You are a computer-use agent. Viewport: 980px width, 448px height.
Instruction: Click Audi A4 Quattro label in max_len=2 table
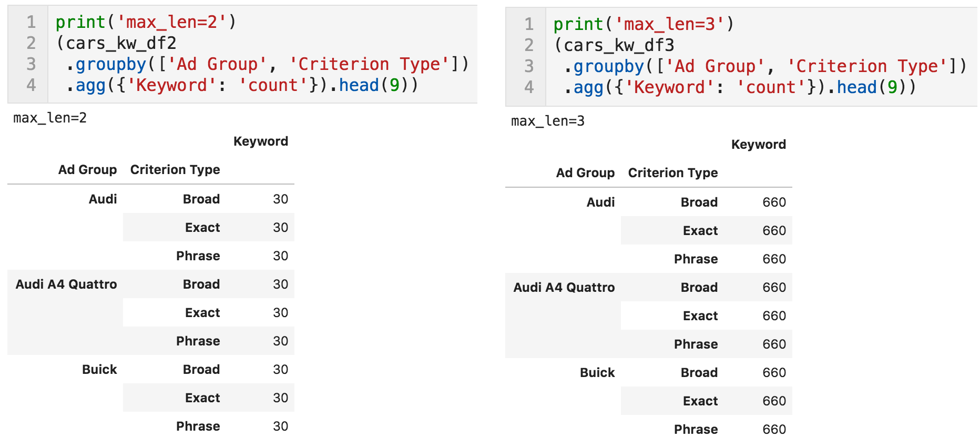[66, 284]
